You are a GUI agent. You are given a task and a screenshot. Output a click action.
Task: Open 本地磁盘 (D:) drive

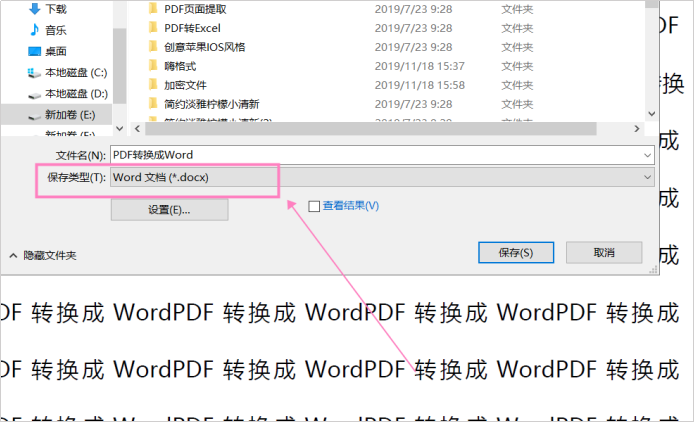coord(76,94)
